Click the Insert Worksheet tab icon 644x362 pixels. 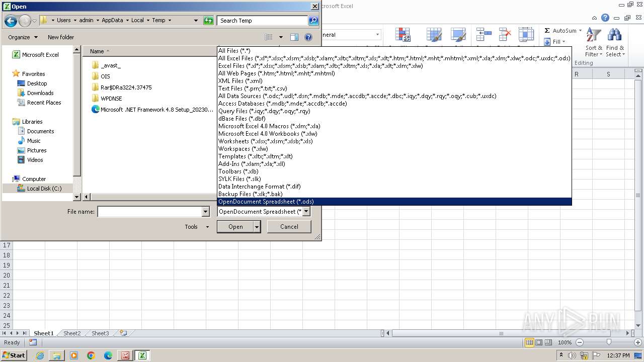click(123, 333)
